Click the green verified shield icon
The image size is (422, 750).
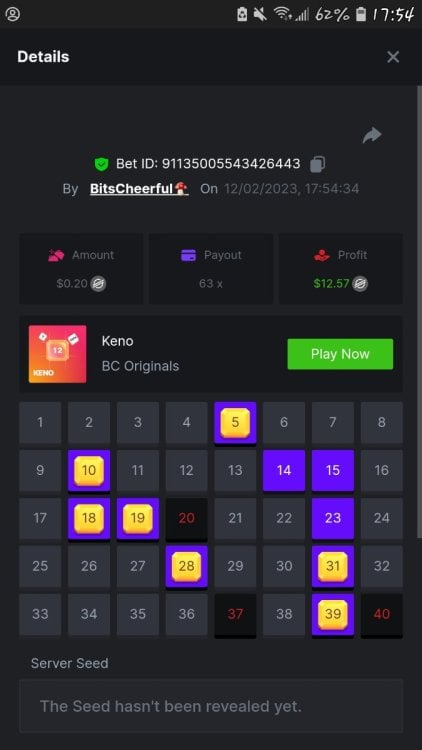101,164
